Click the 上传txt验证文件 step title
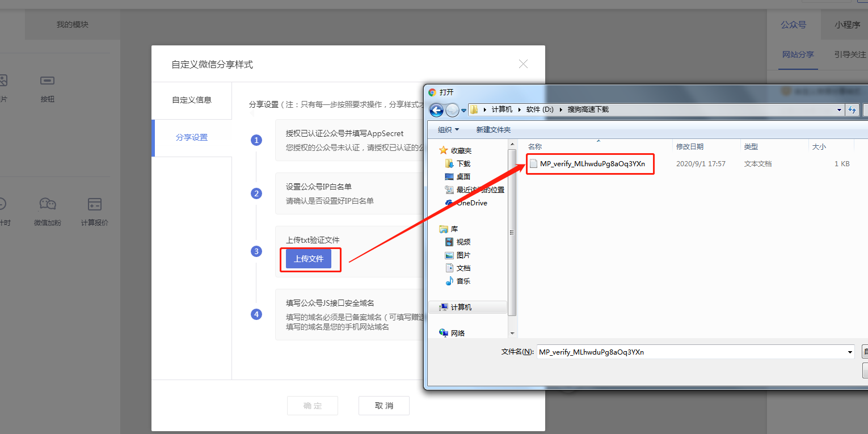The height and width of the screenshot is (434, 868). [313, 240]
